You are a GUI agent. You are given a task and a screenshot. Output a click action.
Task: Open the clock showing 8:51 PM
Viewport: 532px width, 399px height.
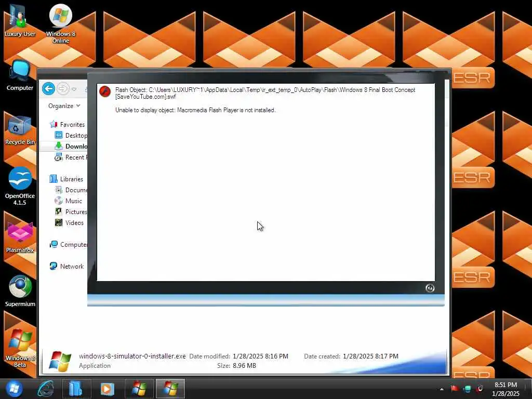[506, 389]
